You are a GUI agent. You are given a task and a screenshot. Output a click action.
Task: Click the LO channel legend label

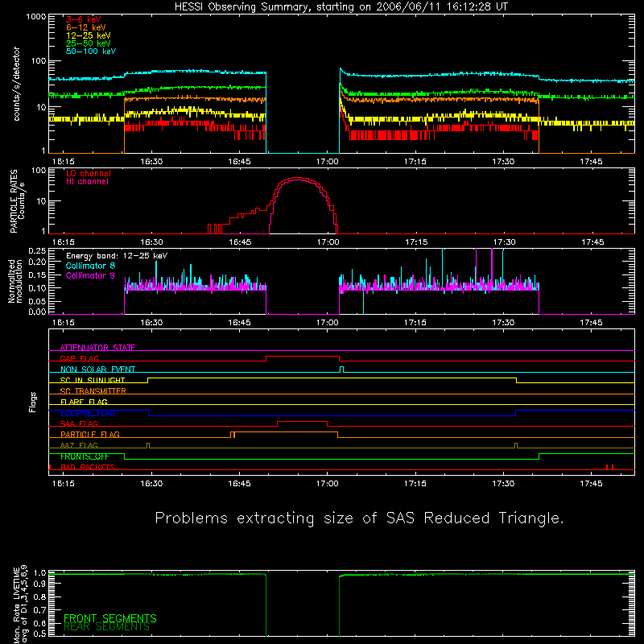tap(89, 173)
